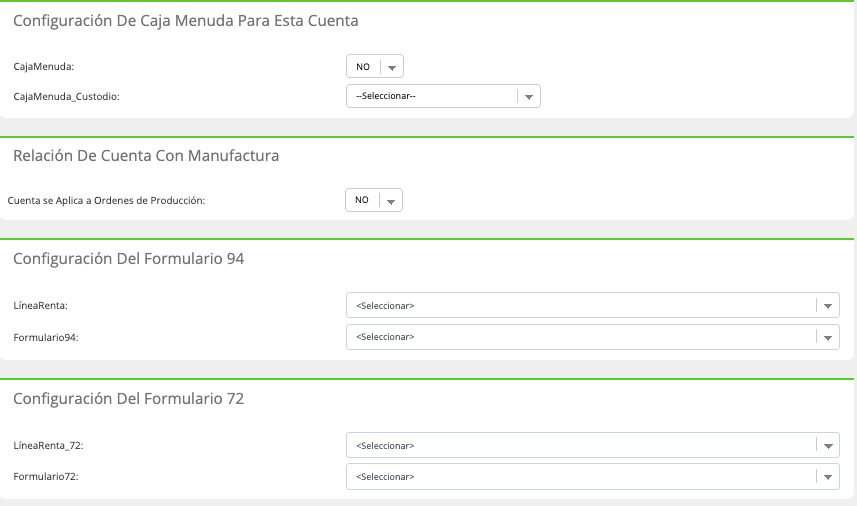Image resolution: width=857 pixels, height=506 pixels.
Task: Expand the LíneaRenta select field under Formulario 94
Action: pos(593,305)
